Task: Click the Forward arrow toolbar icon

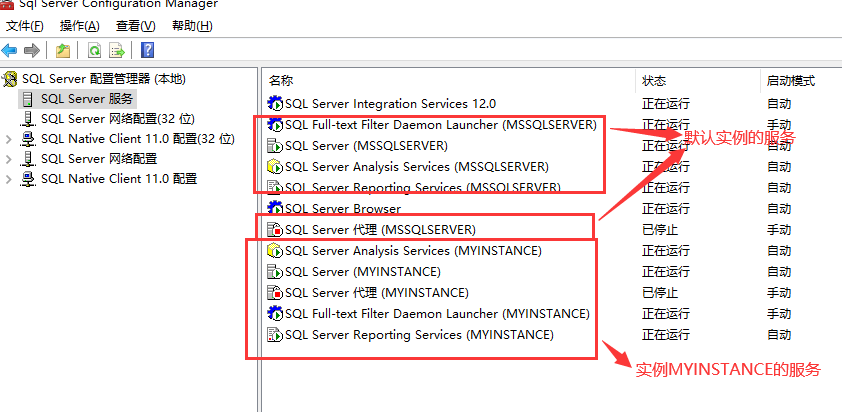Action: click(32, 50)
